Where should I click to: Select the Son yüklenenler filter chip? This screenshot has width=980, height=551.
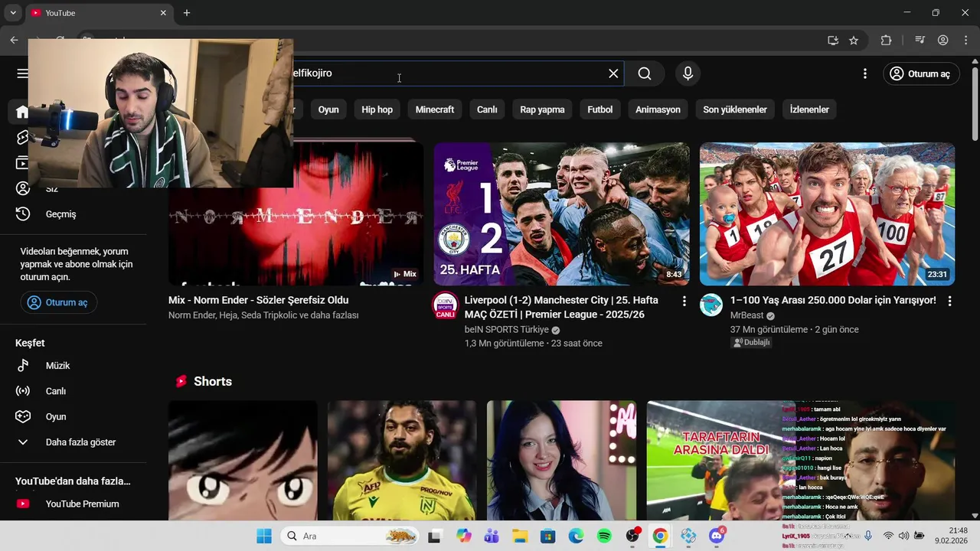click(735, 109)
